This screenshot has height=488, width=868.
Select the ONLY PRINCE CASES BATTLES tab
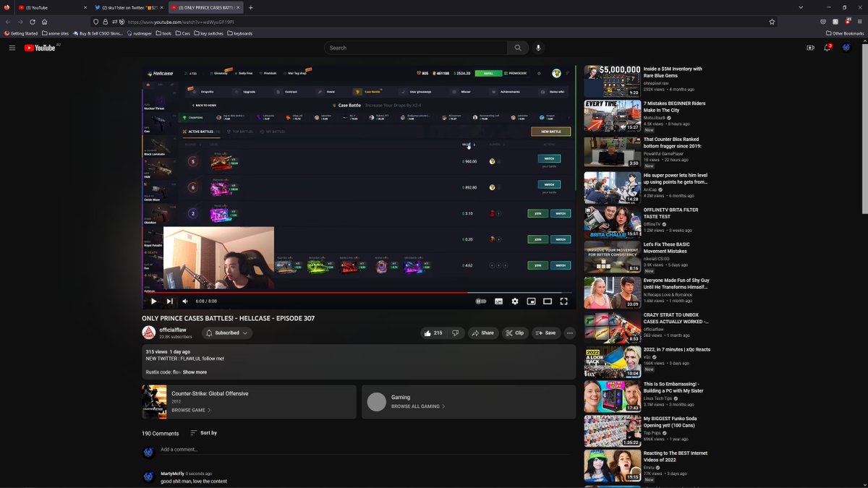coord(205,7)
